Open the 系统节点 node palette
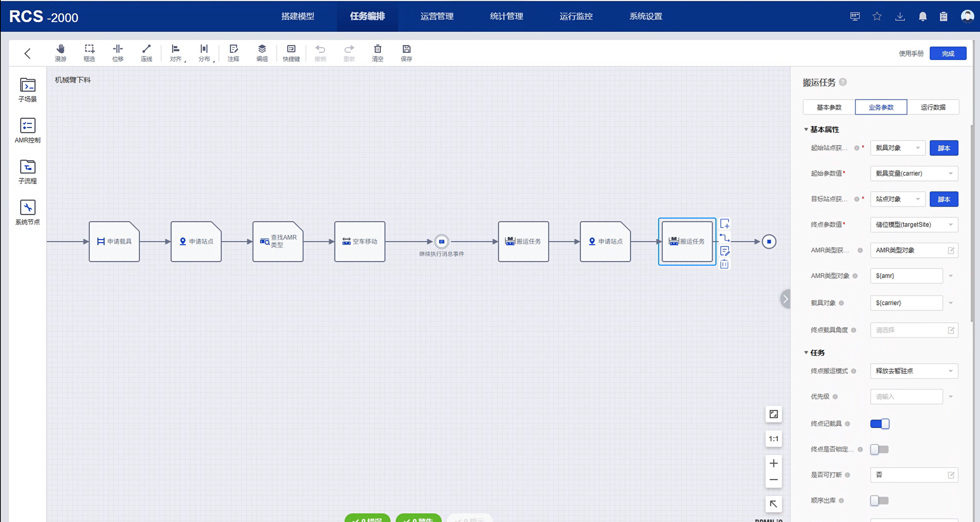 28,212
